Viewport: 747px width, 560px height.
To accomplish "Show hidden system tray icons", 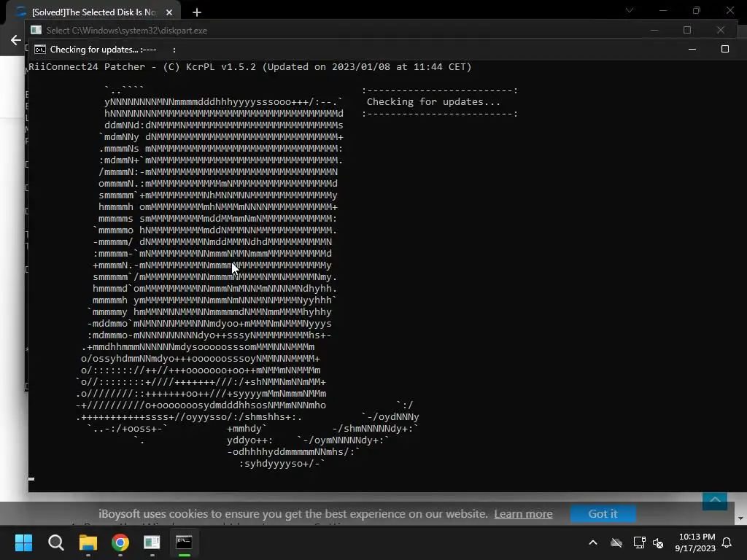I will click(x=593, y=542).
